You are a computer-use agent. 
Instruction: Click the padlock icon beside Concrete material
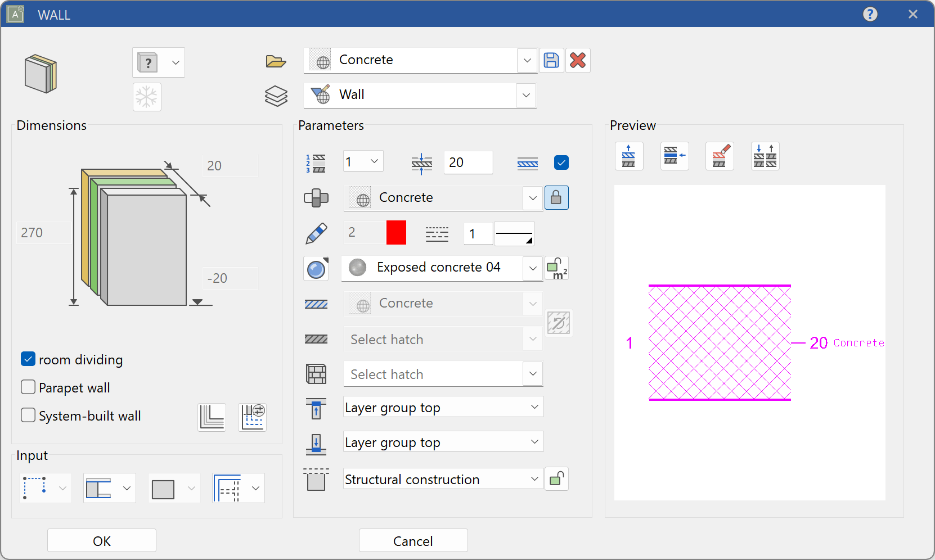tap(556, 197)
